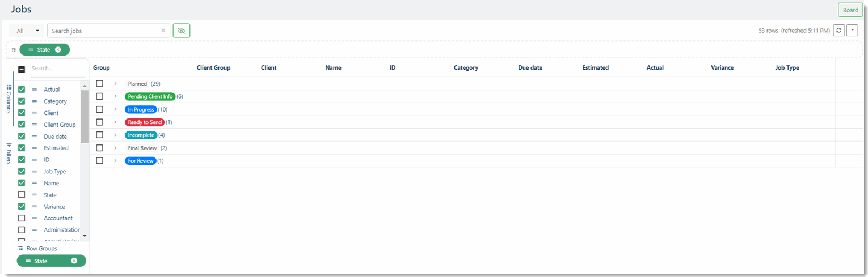Expand the Incomplete group
The height and width of the screenshot is (277, 868).
(115, 135)
